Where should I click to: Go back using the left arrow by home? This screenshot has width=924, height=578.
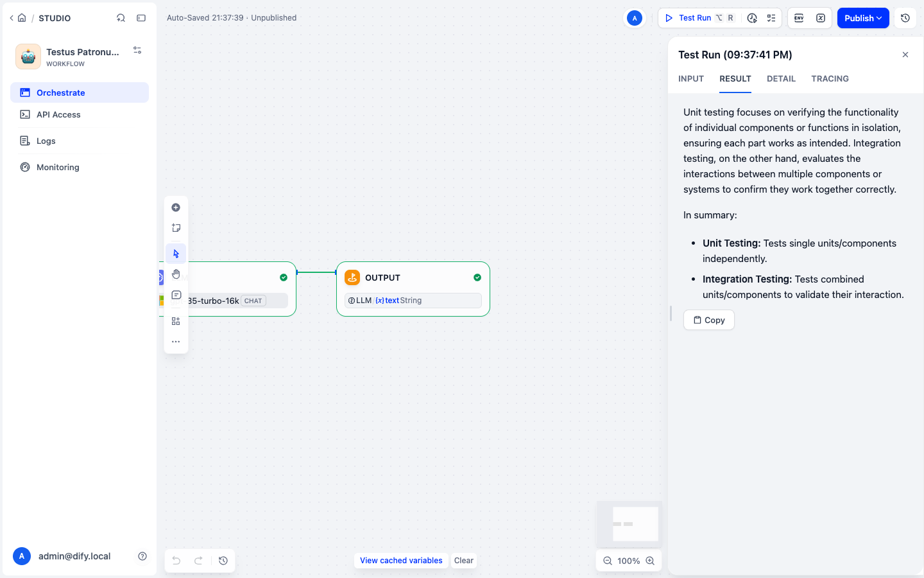click(12, 18)
